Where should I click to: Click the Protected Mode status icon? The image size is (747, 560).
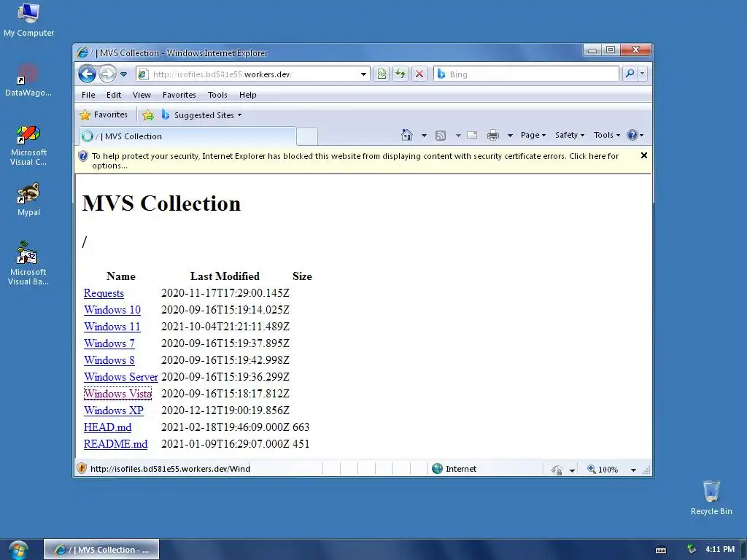click(x=557, y=470)
